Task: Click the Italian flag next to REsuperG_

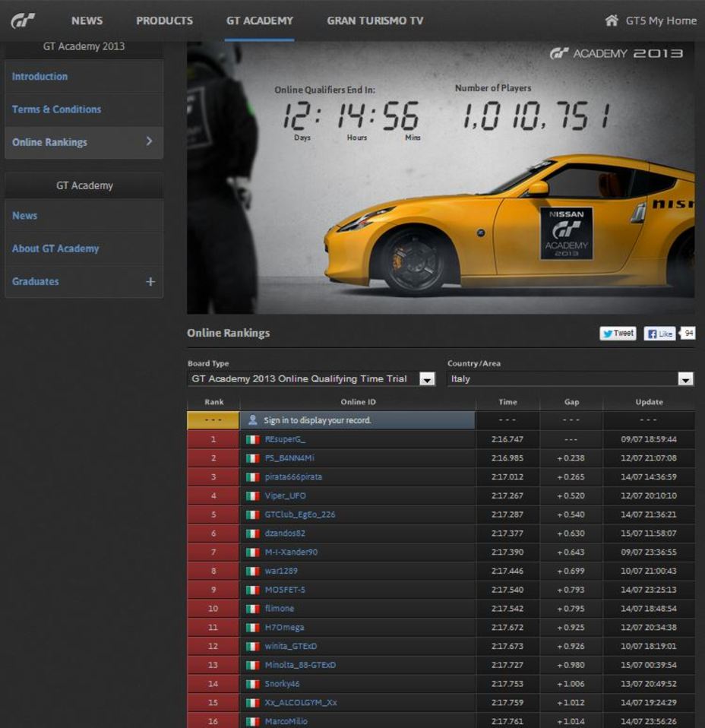Action: click(252, 440)
